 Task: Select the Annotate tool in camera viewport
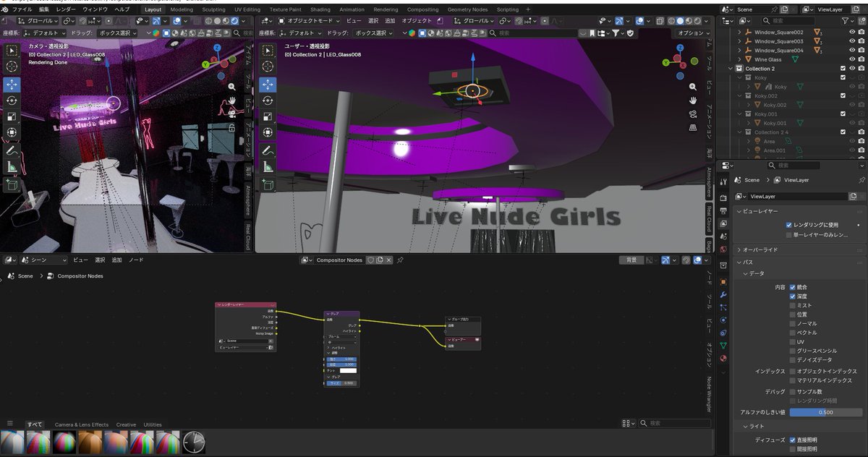point(12,151)
